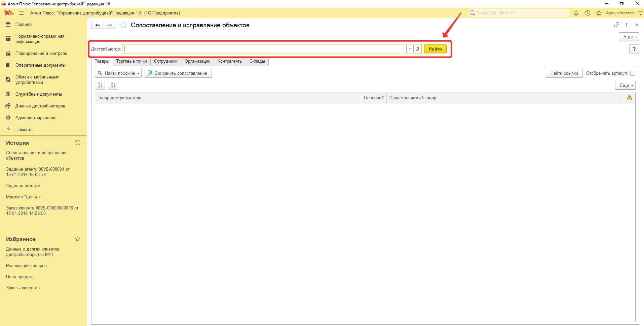The image size is (644, 326).
Task: Click the 1C logo icon
Action: tap(9, 13)
